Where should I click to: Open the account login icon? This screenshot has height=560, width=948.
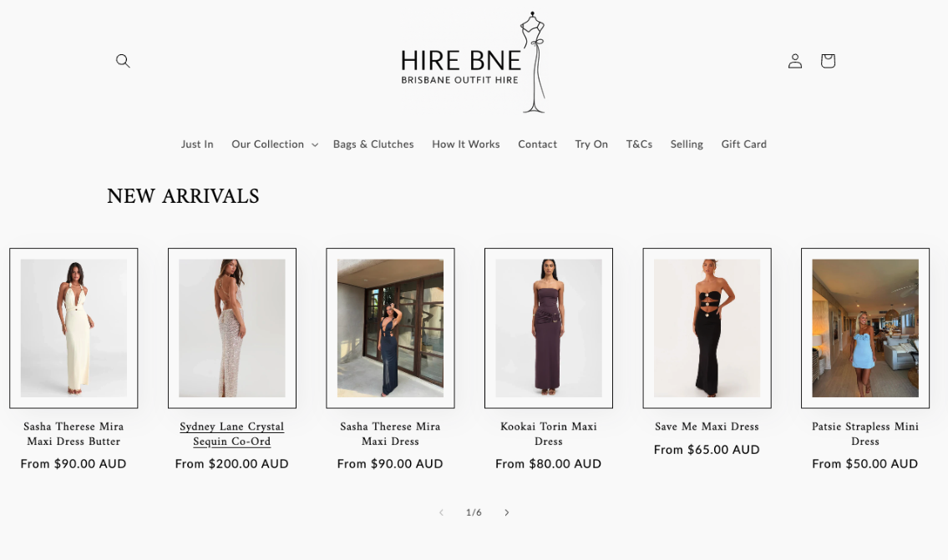click(x=795, y=60)
